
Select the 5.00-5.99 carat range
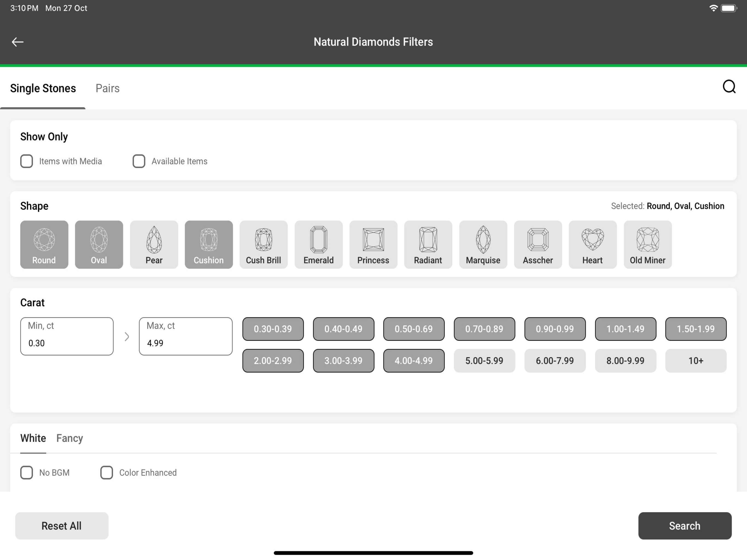[x=484, y=361]
